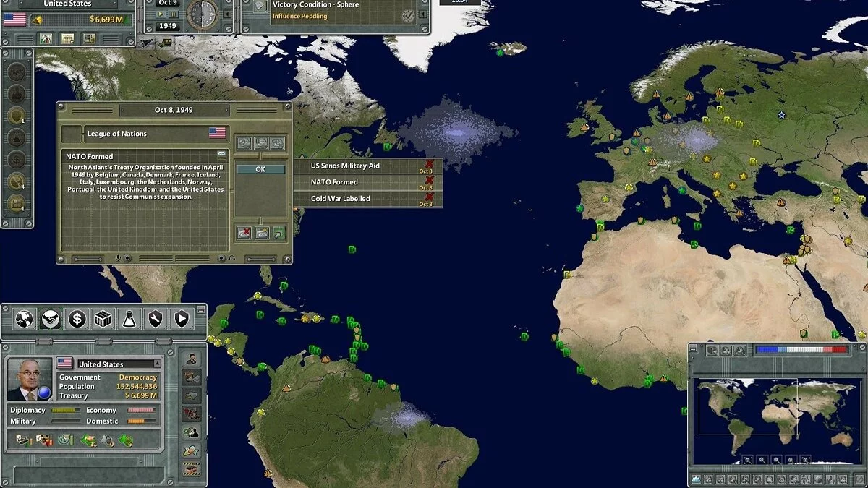Image resolution: width=868 pixels, height=488 pixels.
Task: Click President Truman's portrait
Action: [x=30, y=379]
